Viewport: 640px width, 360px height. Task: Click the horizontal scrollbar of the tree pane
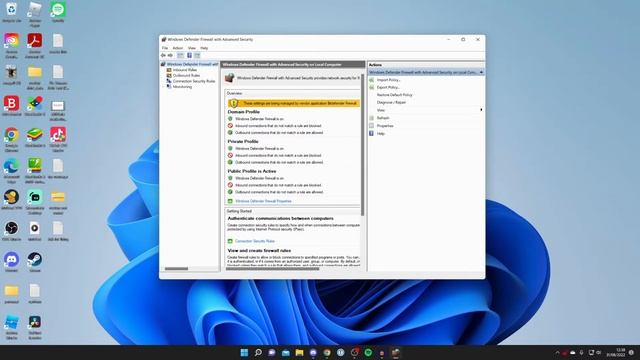click(176, 269)
